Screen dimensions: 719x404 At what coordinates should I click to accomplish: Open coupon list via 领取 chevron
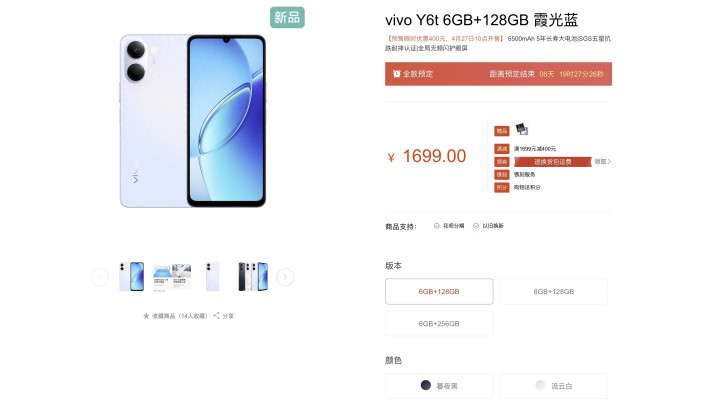603,161
